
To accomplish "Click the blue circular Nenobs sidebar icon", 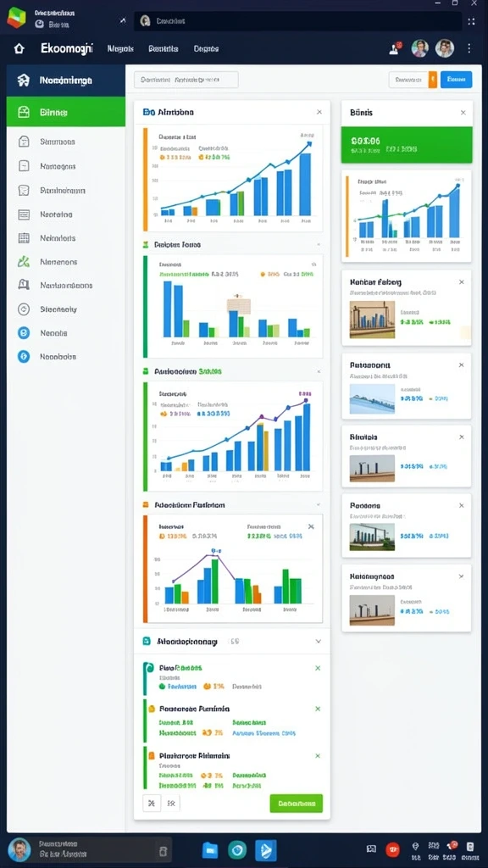I will (24, 332).
